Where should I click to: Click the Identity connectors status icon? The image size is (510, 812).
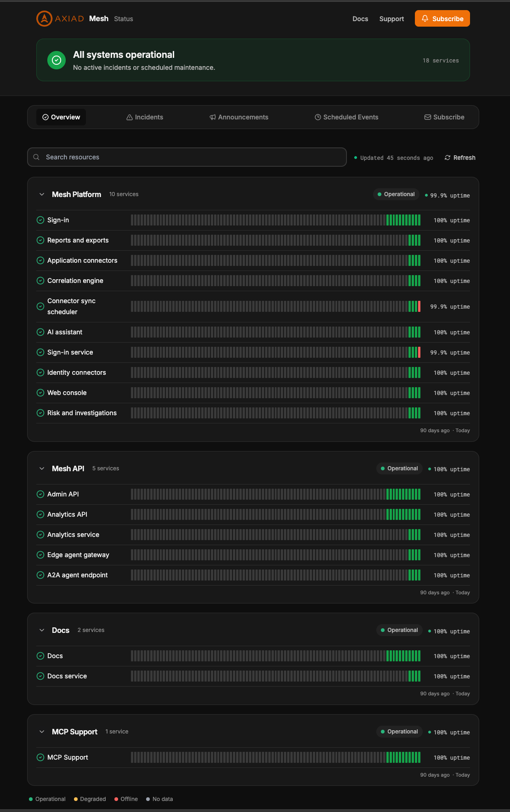[40, 372]
